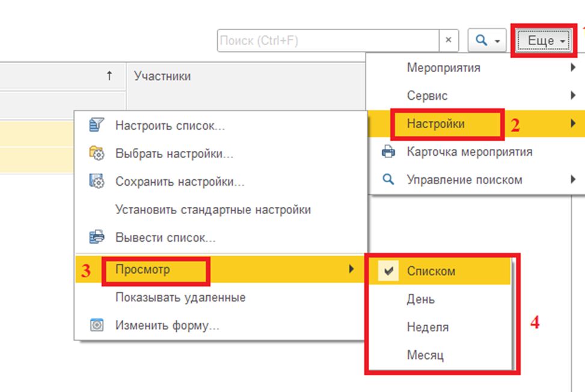Choose 'Показывать удаленные' menu entry

(x=180, y=298)
